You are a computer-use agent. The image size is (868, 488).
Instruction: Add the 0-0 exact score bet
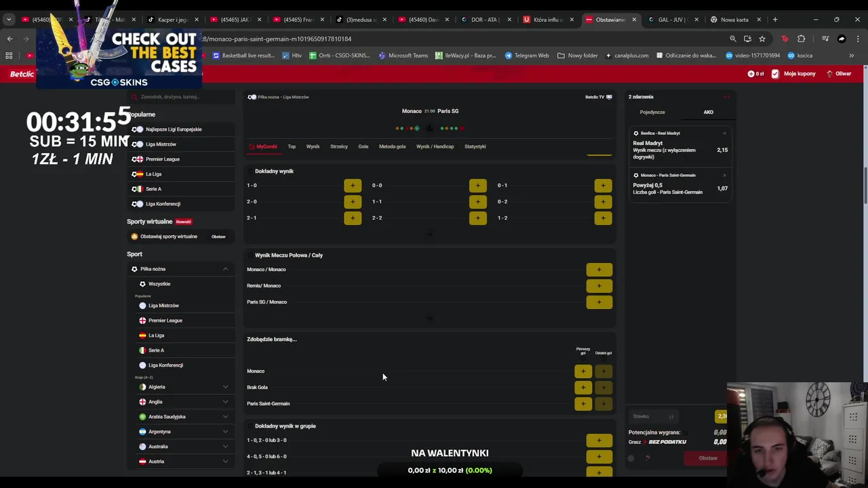(x=477, y=185)
